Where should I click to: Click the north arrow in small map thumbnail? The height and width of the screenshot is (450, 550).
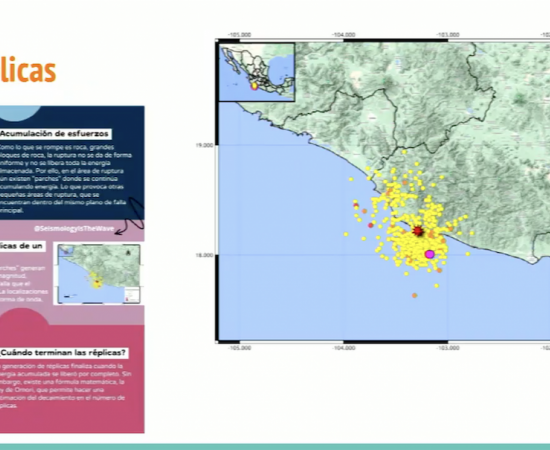pos(128,253)
